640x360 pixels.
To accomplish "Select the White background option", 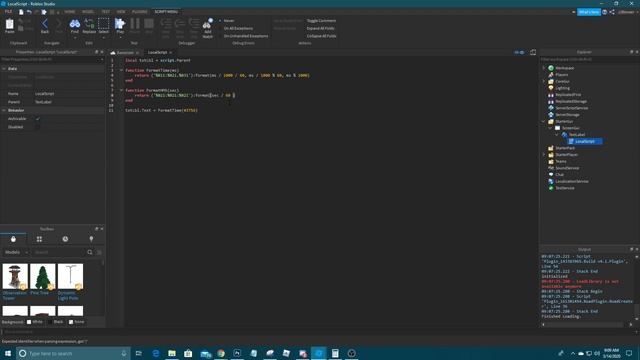I will pos(29,322).
